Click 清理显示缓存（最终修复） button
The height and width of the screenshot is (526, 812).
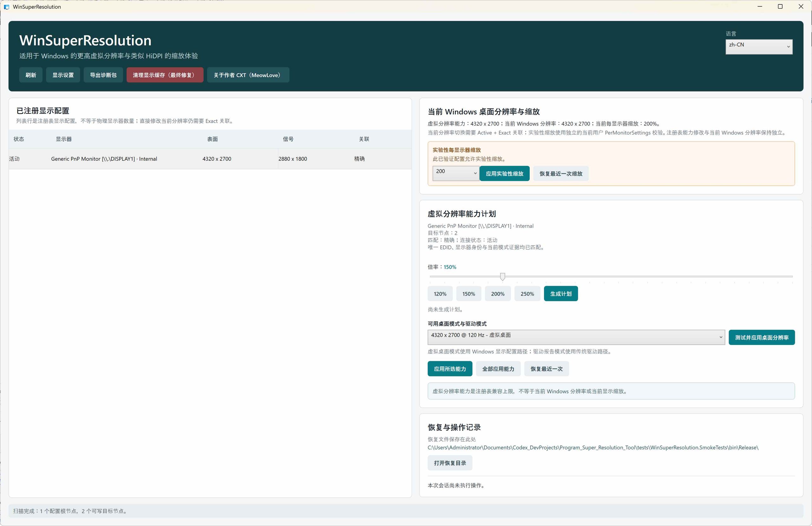tap(165, 75)
